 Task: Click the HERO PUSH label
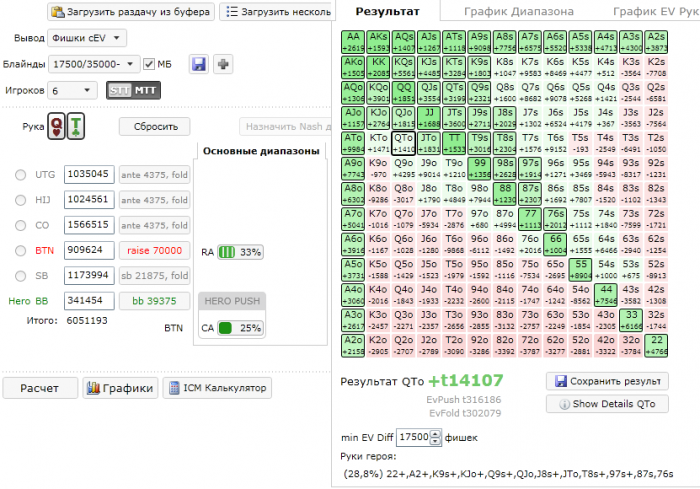pyautogui.click(x=232, y=301)
